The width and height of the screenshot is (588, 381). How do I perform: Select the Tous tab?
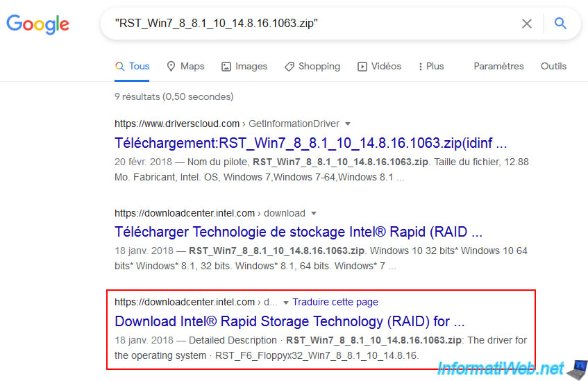click(x=132, y=67)
